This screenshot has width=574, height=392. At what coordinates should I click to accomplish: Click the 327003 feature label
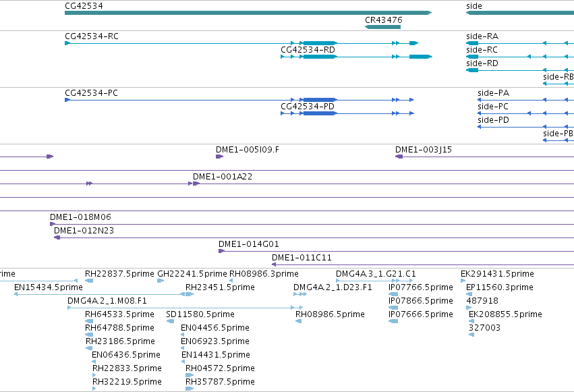[484, 328]
